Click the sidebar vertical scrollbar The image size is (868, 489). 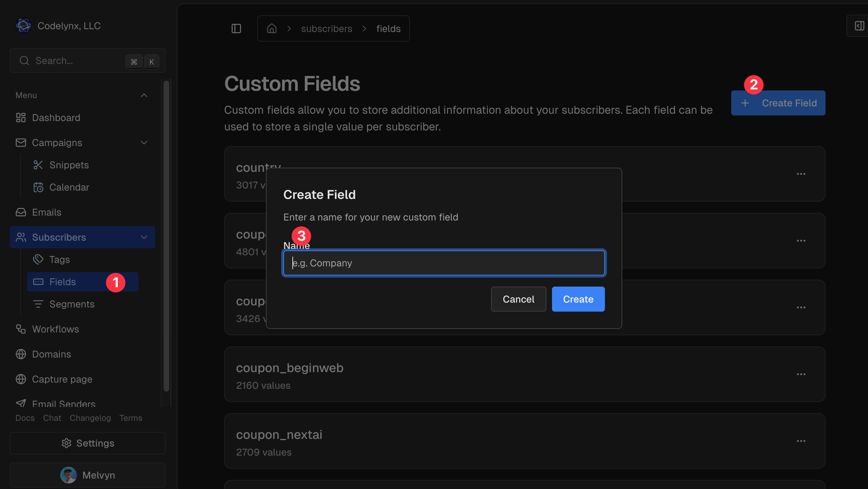pos(166,237)
